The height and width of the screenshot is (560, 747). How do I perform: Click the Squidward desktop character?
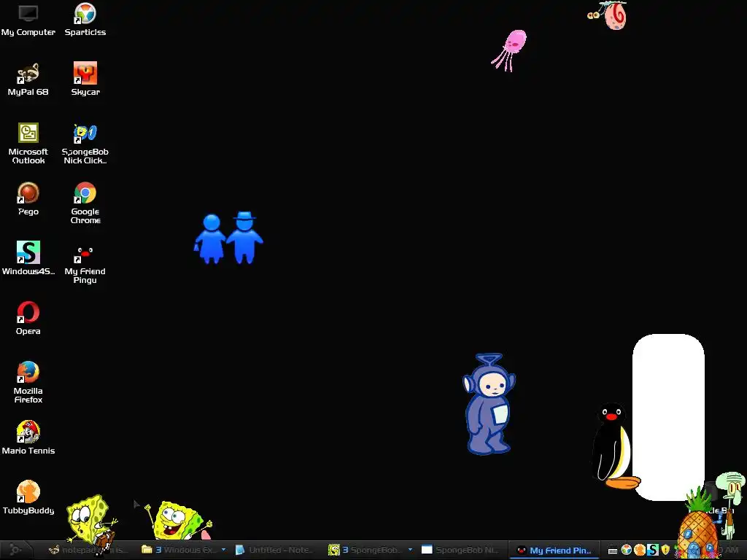coord(732,504)
